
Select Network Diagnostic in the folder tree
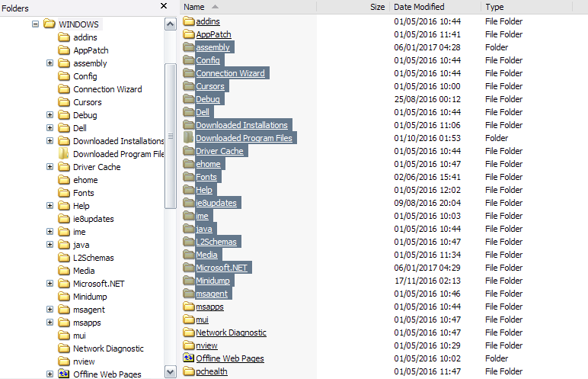tap(108, 348)
